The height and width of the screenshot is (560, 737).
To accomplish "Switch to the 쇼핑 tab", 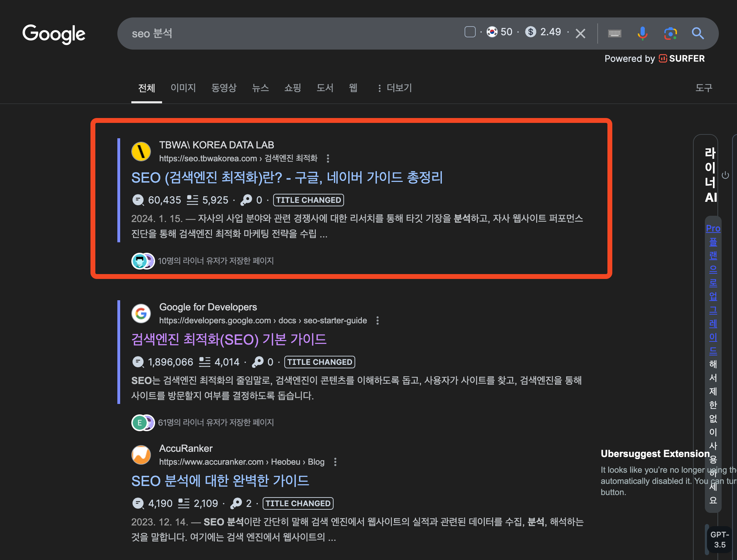I will coord(293,88).
